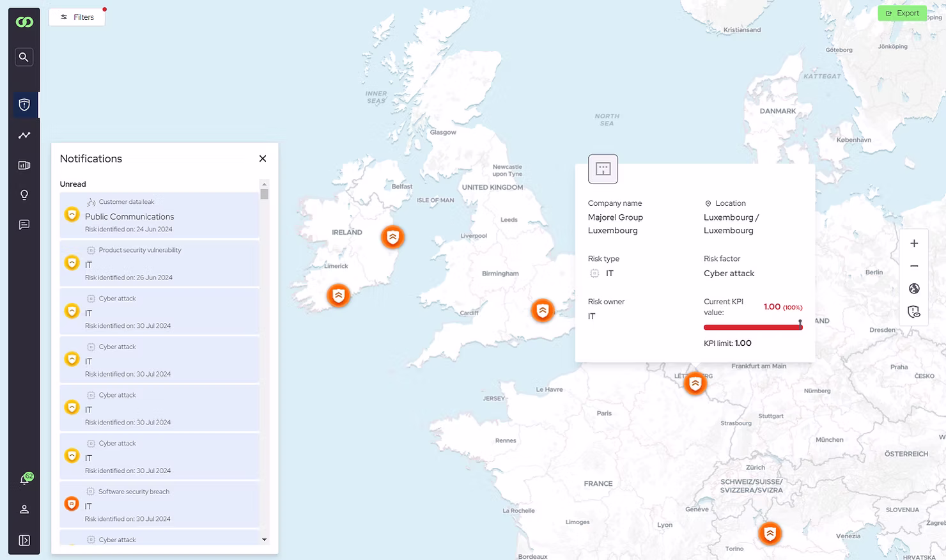
Task: Open the chat messages icon in sidebar
Action: tap(24, 225)
